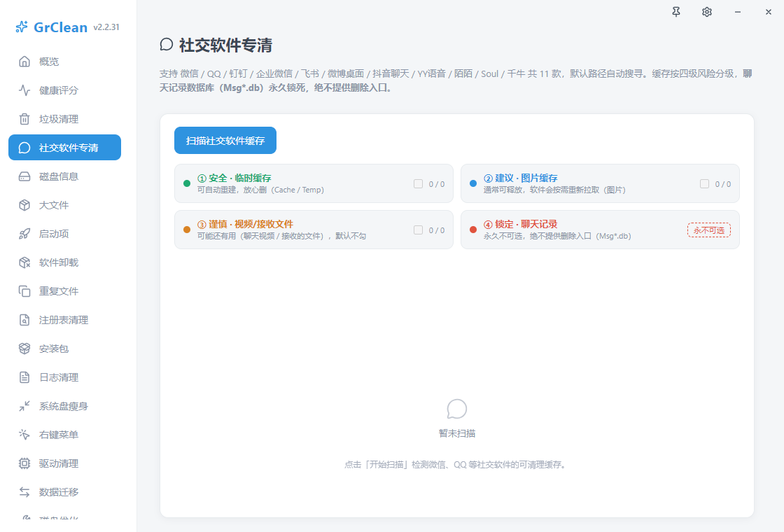Image resolution: width=784 pixels, height=532 pixels.
Task: Click the copy icon beside 重复文件
Action: 24,291
